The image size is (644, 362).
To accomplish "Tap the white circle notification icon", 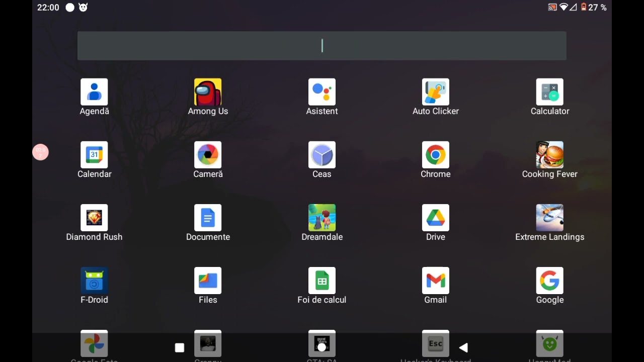I will [x=70, y=7].
